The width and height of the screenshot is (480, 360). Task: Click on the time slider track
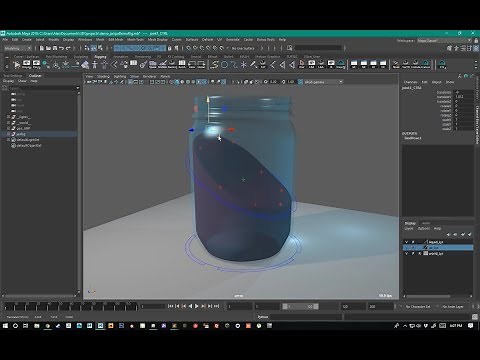point(70,306)
